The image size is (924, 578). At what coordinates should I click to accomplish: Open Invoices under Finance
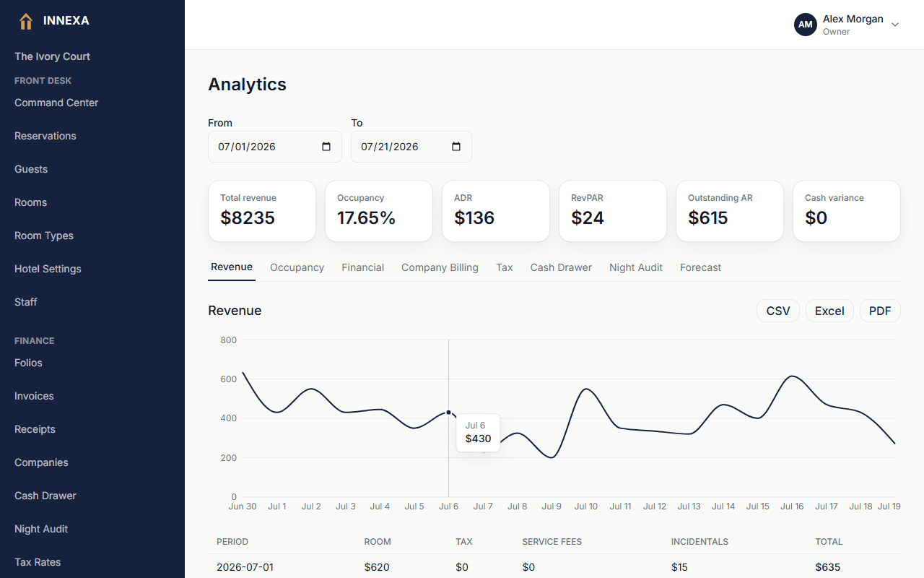34,396
